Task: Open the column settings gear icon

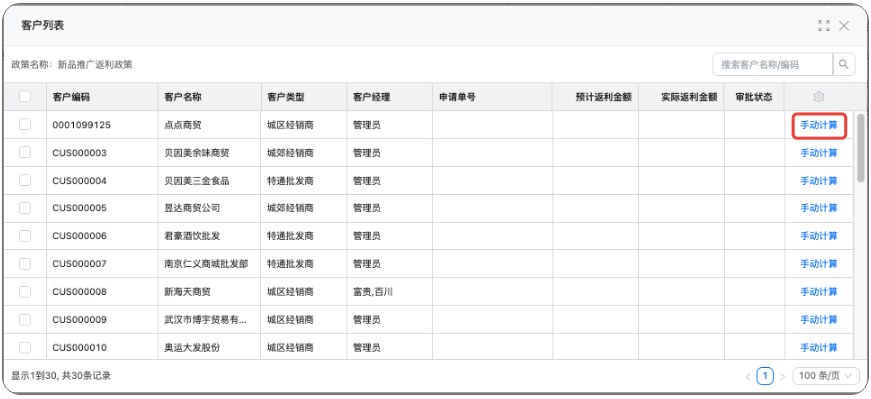Action: tap(818, 97)
